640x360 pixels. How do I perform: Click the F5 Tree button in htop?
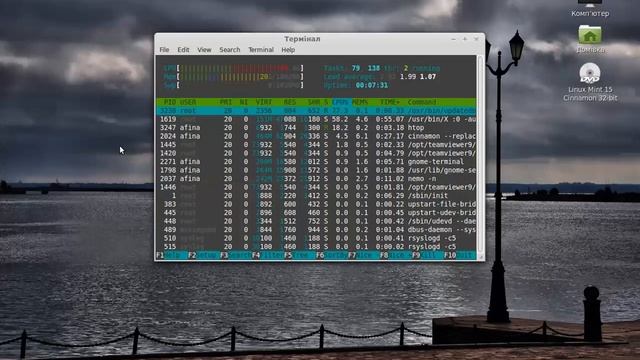(300, 255)
